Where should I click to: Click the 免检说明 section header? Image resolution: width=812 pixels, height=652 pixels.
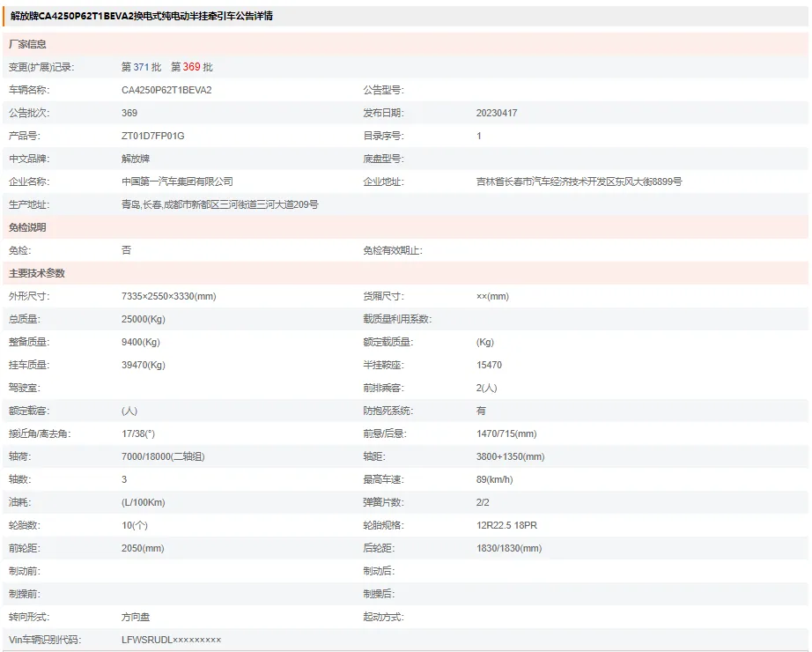click(28, 227)
